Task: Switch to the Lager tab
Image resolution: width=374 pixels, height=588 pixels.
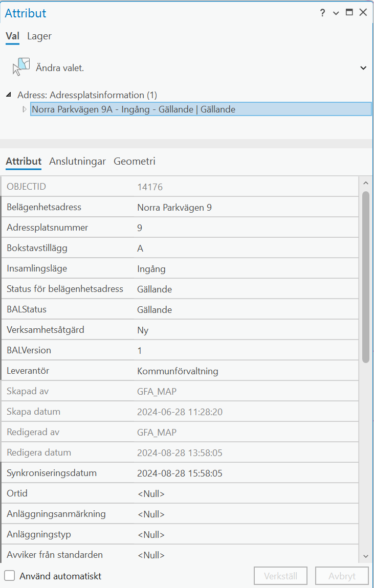Action: point(39,36)
